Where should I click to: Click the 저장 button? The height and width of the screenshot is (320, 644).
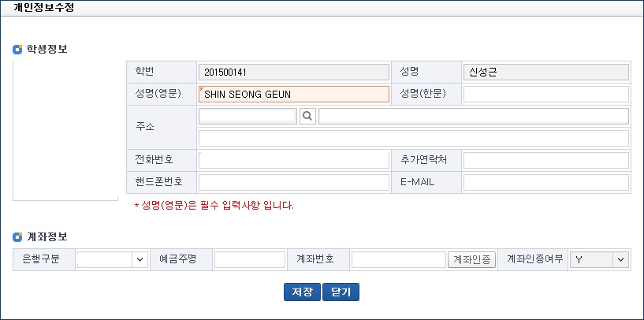[302, 292]
